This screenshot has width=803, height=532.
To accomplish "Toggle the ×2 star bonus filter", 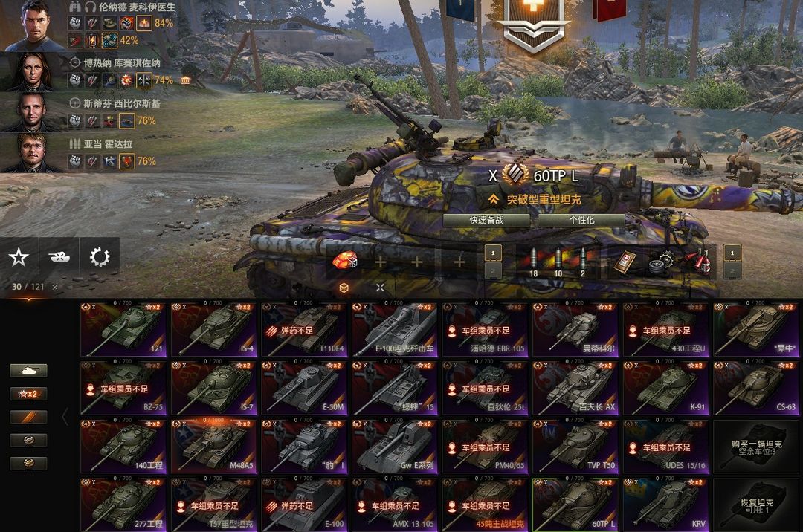I will 29,393.
